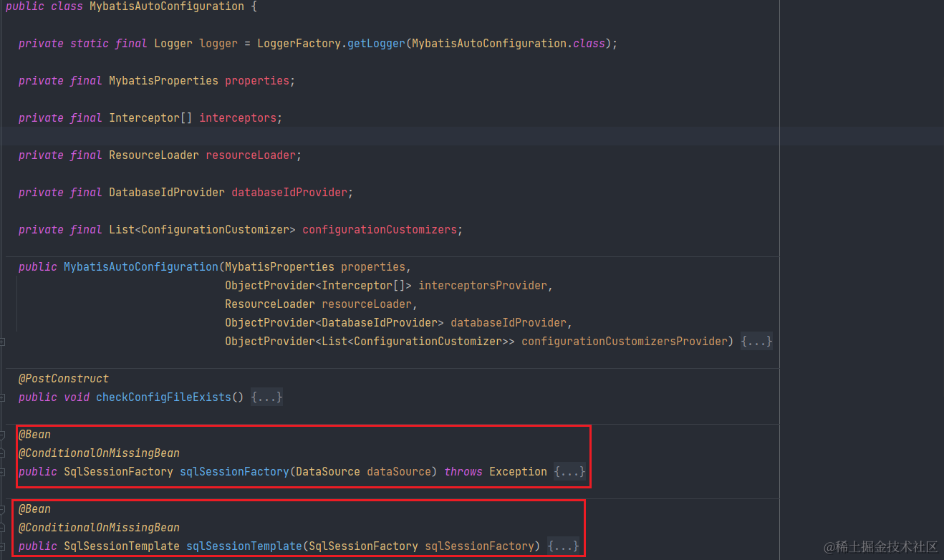Click the 'interceptors' field name

238,118
